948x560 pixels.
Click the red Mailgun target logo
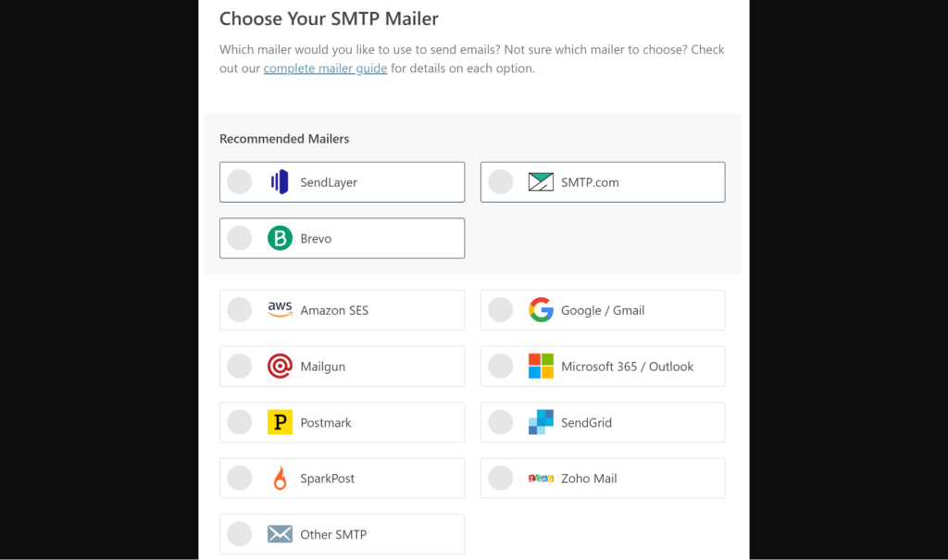tap(280, 366)
